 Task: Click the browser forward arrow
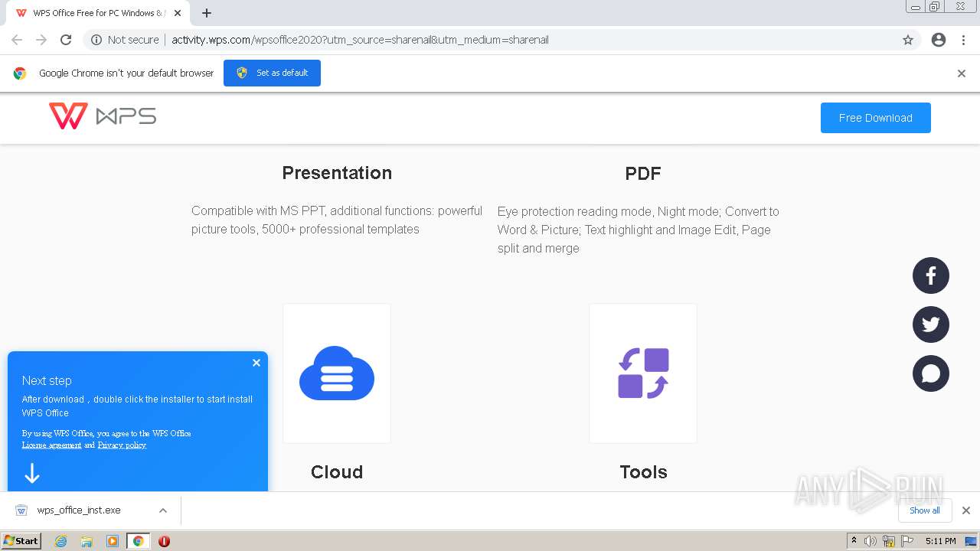coord(41,40)
